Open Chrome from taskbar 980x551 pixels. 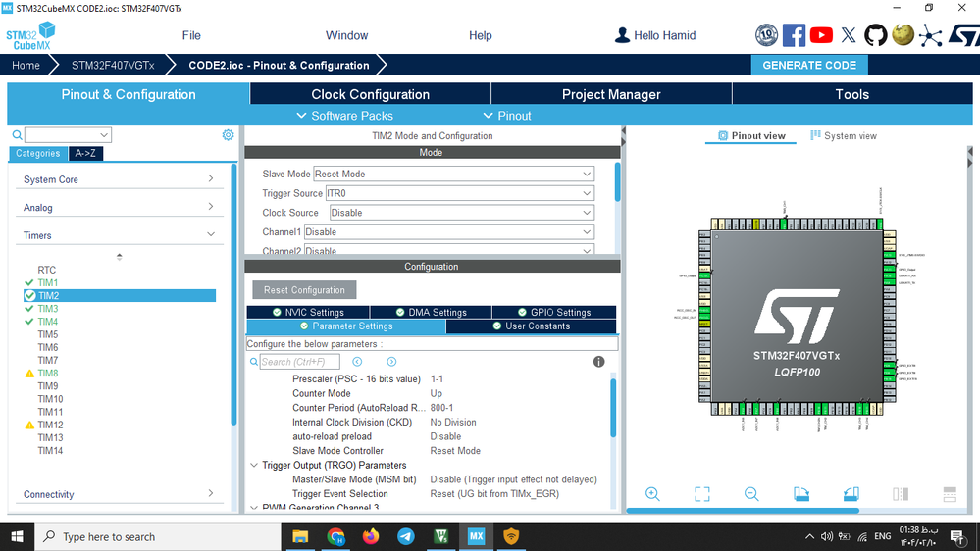335,536
